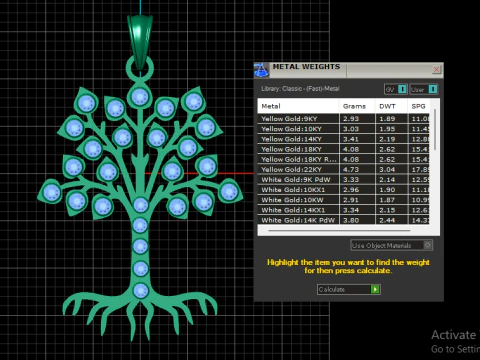480x360 pixels.
Task: Toggle the GV library switch
Action: [x=402, y=89]
